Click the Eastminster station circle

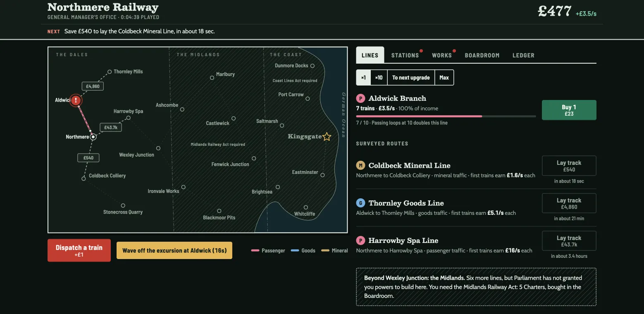[323, 175]
